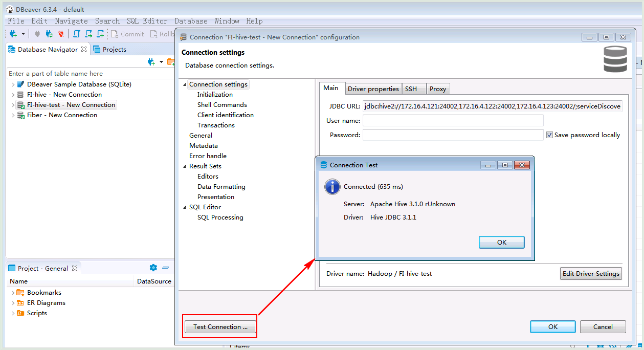Click the User name input field

tap(453, 121)
